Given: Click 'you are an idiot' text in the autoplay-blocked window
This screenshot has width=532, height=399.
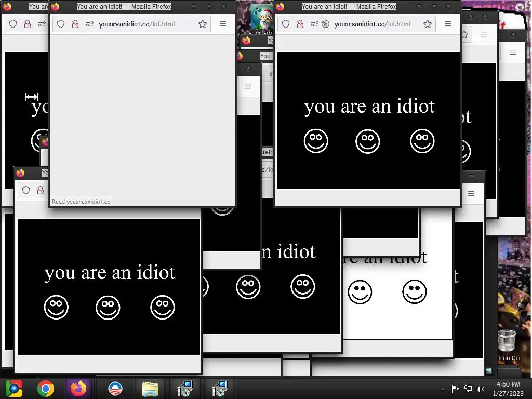Looking at the screenshot, I should (x=369, y=107).
